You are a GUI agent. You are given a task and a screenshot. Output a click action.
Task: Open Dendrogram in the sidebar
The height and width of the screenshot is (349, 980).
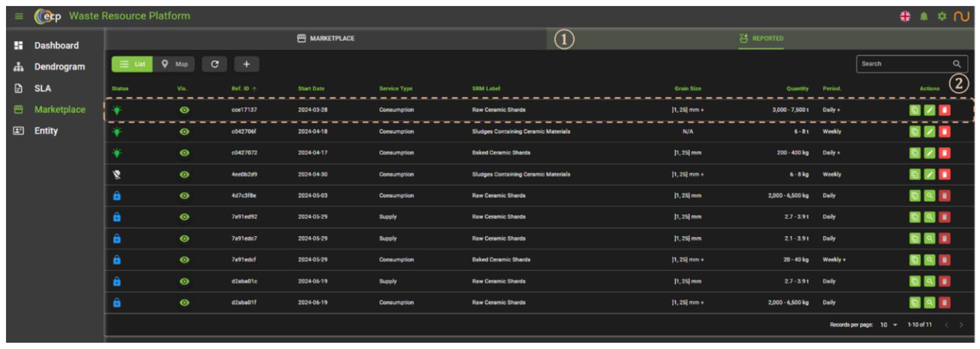[x=59, y=67]
